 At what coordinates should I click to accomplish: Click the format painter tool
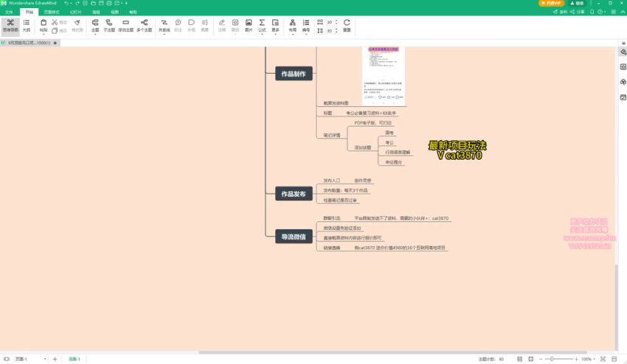coord(77,26)
